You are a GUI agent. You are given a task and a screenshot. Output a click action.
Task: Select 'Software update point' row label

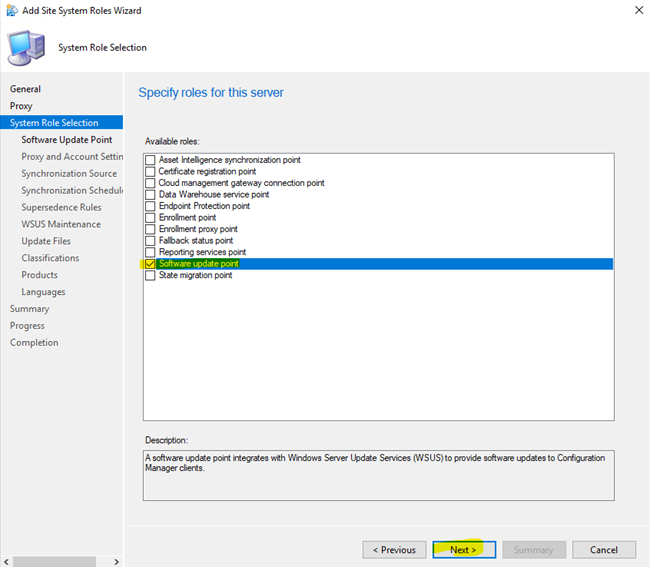click(x=199, y=264)
